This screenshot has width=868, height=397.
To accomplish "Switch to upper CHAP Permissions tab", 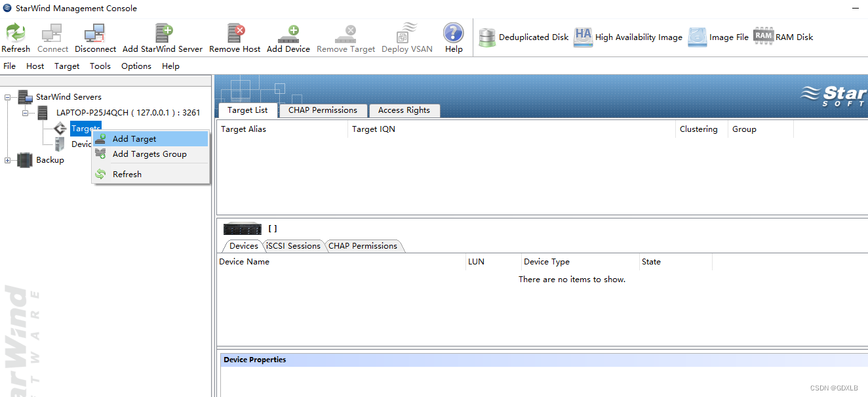I will (323, 110).
